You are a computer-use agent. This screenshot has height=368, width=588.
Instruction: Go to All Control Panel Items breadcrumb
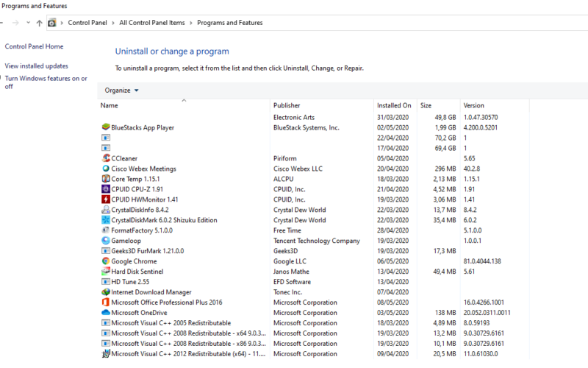point(152,23)
